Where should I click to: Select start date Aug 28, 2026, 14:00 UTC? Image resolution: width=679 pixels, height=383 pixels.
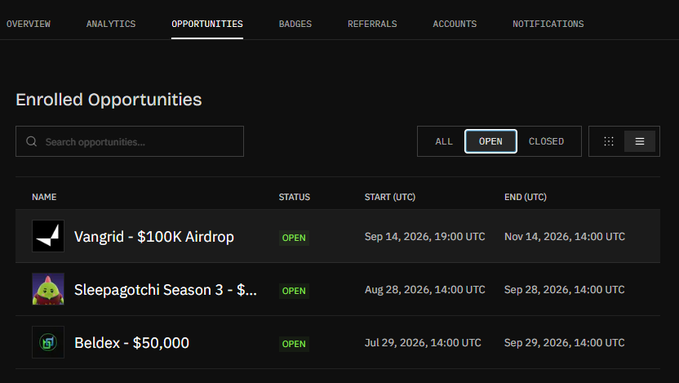pyautogui.click(x=425, y=289)
